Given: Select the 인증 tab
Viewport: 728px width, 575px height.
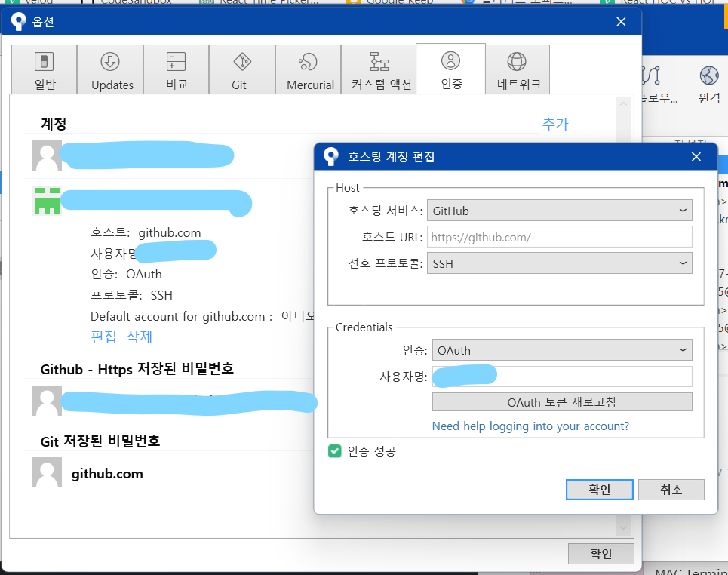Looking at the screenshot, I should click(x=451, y=69).
